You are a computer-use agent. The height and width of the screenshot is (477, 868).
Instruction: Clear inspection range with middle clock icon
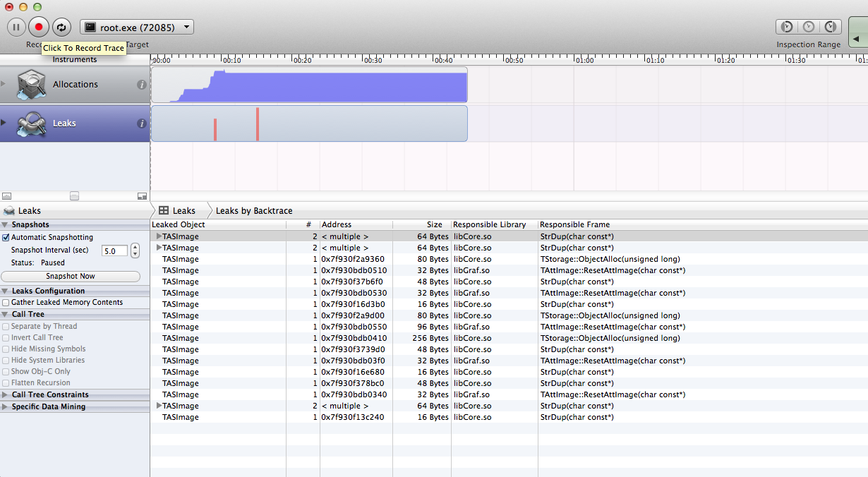tap(808, 27)
